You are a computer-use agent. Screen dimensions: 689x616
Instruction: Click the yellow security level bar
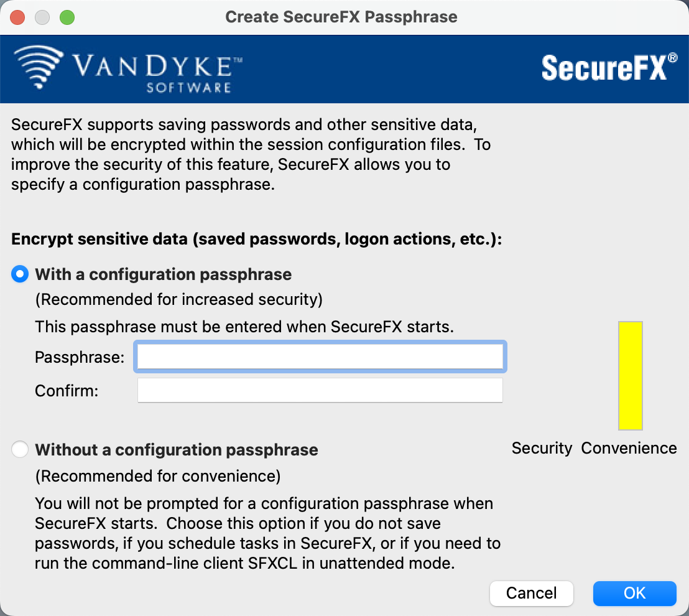tap(630, 375)
